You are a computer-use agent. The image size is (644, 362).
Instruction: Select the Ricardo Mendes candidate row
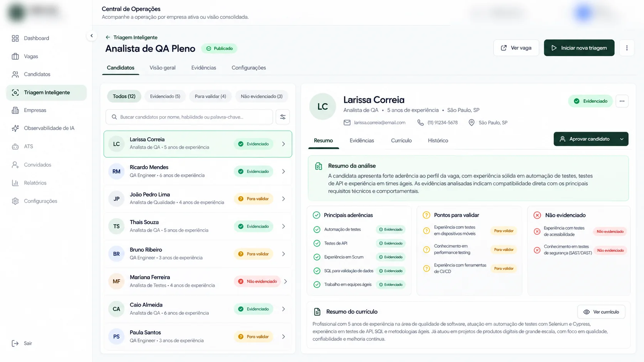198,171
